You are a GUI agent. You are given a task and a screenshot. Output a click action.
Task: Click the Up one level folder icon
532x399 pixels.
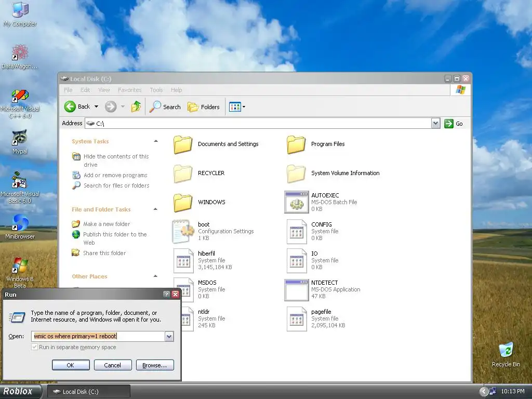coord(136,107)
